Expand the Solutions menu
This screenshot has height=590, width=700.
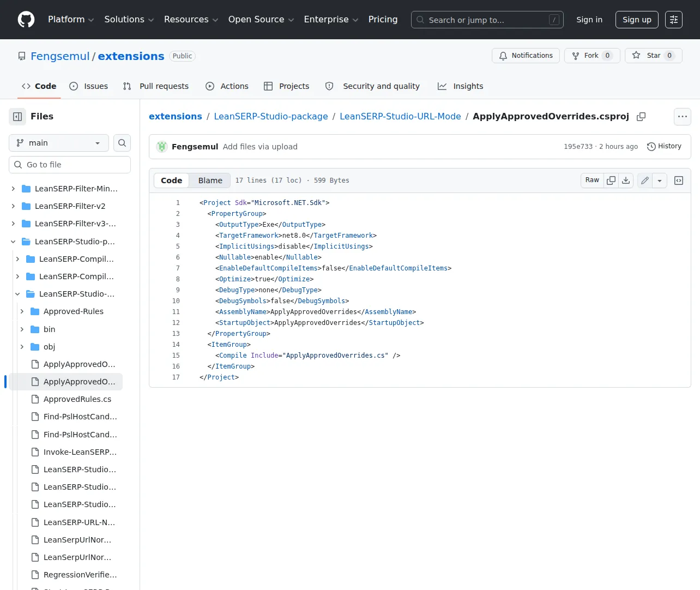point(129,20)
